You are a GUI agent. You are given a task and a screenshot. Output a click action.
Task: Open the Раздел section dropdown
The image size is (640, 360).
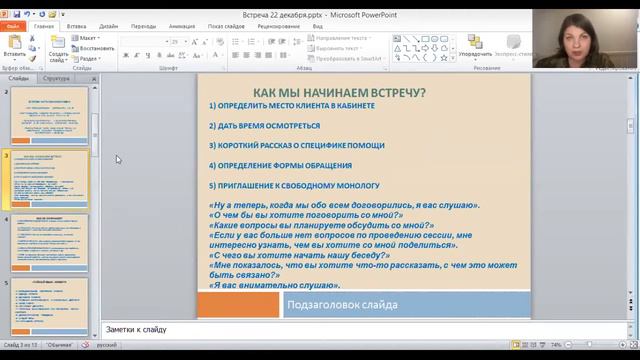[87, 59]
